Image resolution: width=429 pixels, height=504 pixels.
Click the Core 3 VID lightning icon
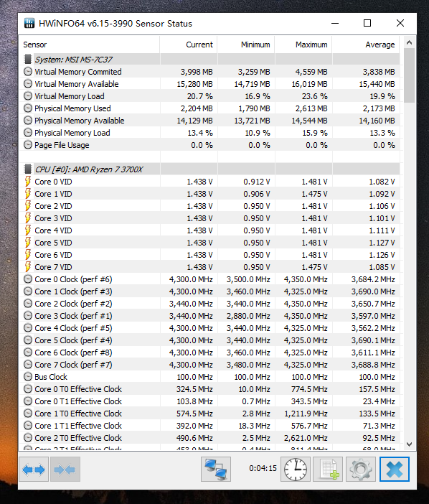tap(28, 218)
